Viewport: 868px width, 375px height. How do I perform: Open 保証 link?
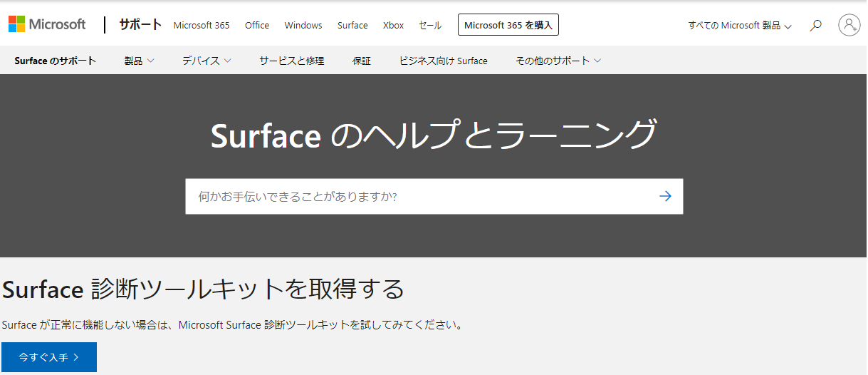click(362, 61)
